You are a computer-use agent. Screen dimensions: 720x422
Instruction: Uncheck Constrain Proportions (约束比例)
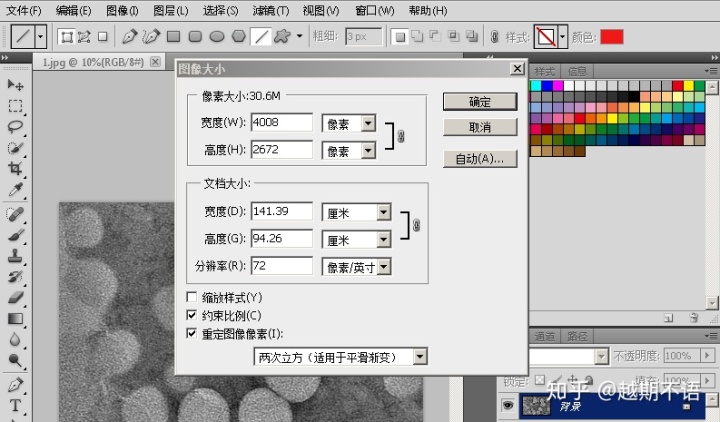191,315
